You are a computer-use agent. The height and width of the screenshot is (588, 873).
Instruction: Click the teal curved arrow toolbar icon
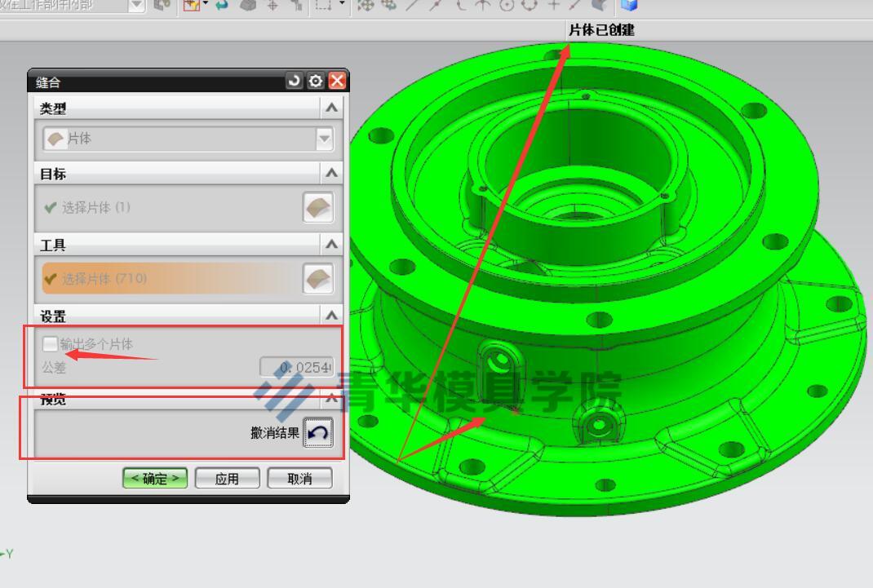pos(221,5)
